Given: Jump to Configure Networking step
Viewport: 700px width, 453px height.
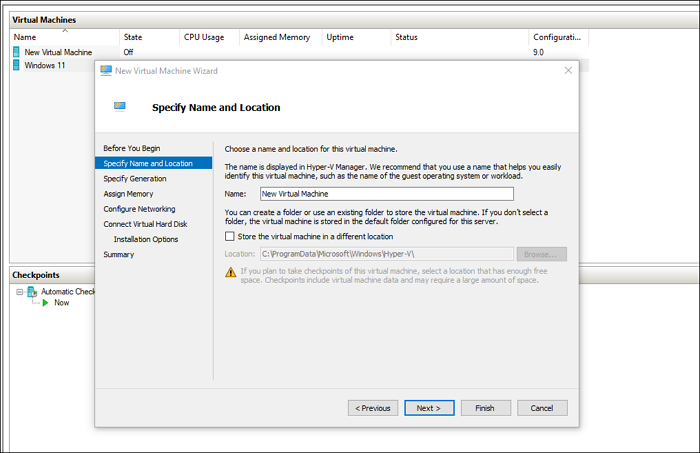Looking at the screenshot, I should [139, 209].
